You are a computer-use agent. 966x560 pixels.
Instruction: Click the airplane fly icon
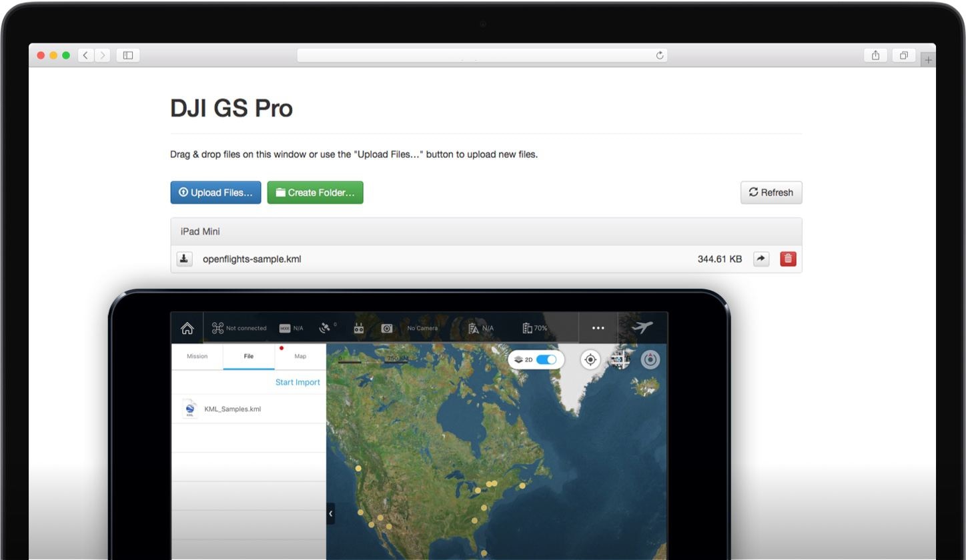point(642,327)
